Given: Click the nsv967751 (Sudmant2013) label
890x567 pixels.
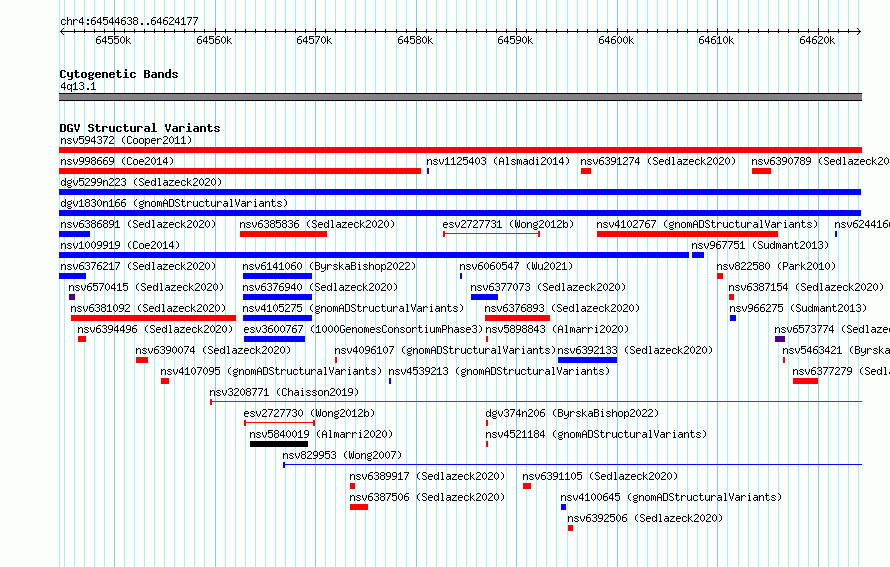Looking at the screenshot, I should (760, 245).
